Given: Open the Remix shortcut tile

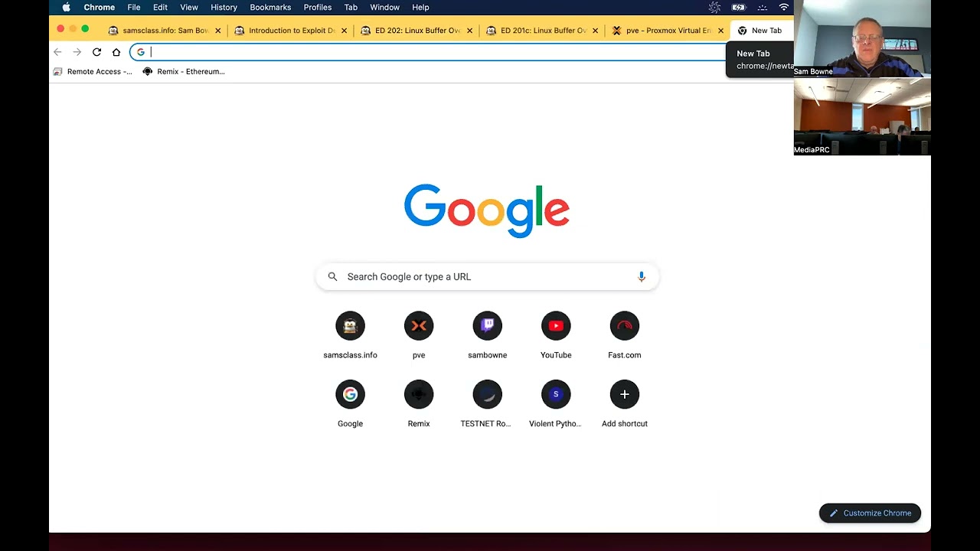Looking at the screenshot, I should click(419, 404).
